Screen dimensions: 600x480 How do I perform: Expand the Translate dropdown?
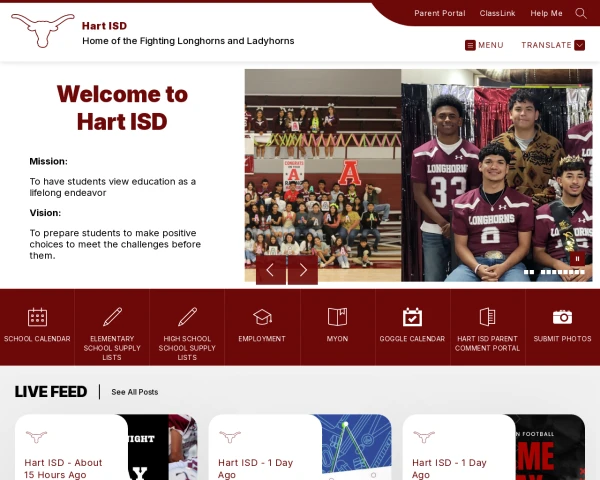tap(553, 45)
